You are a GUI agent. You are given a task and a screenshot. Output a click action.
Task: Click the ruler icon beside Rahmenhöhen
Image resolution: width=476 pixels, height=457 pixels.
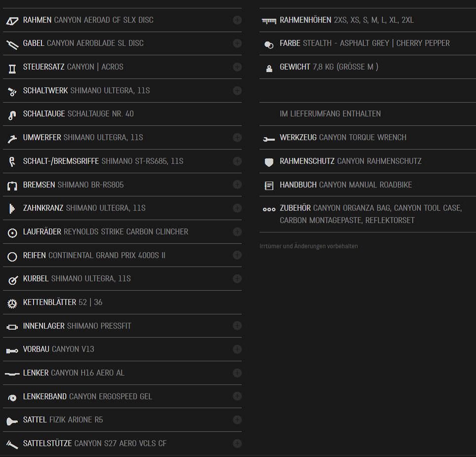click(x=269, y=21)
